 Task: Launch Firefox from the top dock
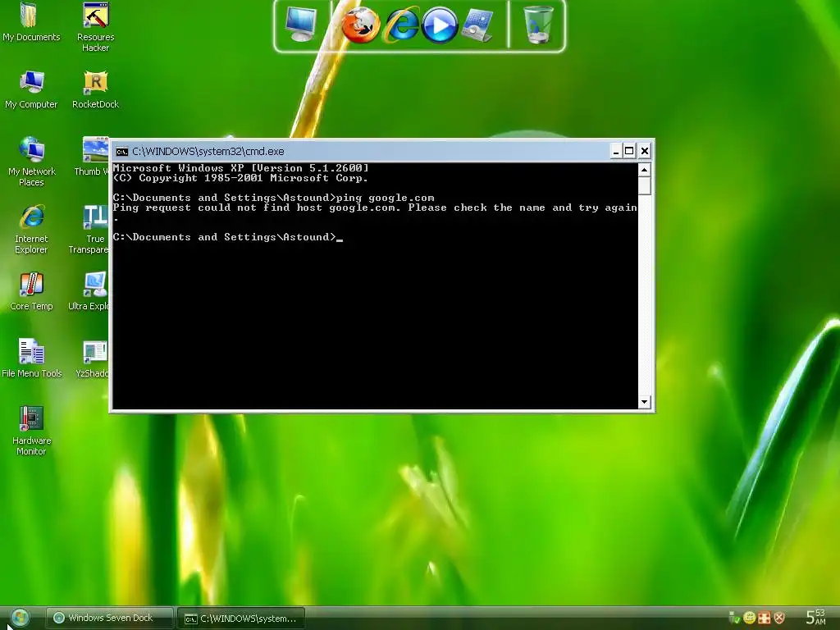pyautogui.click(x=361, y=25)
